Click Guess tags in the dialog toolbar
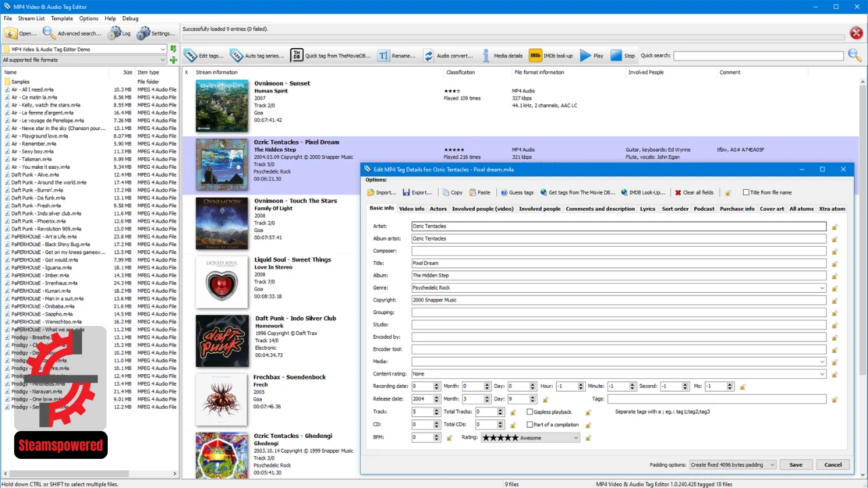Screen dimensions: 868x488 click(x=517, y=192)
